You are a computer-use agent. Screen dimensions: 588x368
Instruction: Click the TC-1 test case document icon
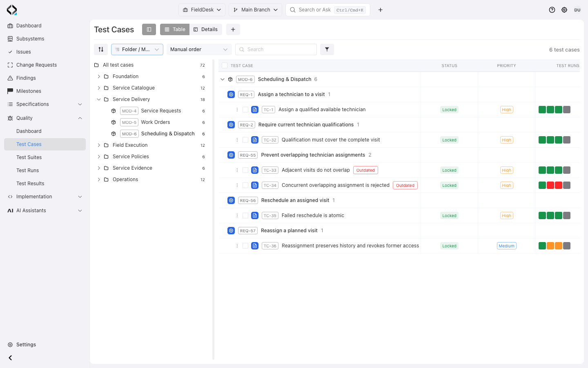pos(255,110)
